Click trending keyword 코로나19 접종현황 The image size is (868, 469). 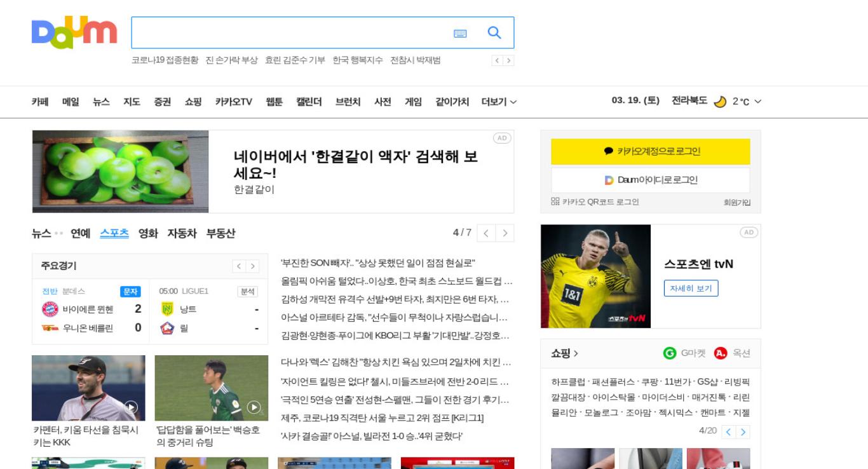165,60
